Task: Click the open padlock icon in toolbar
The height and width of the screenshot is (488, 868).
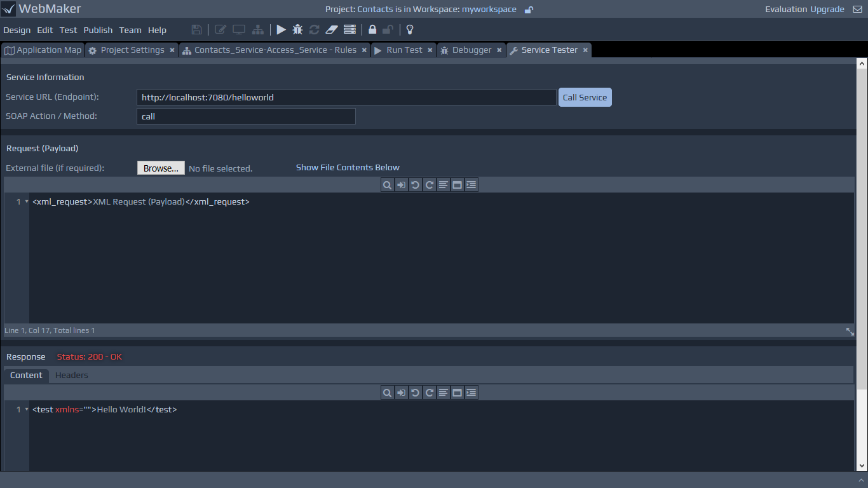Action: [x=388, y=30]
